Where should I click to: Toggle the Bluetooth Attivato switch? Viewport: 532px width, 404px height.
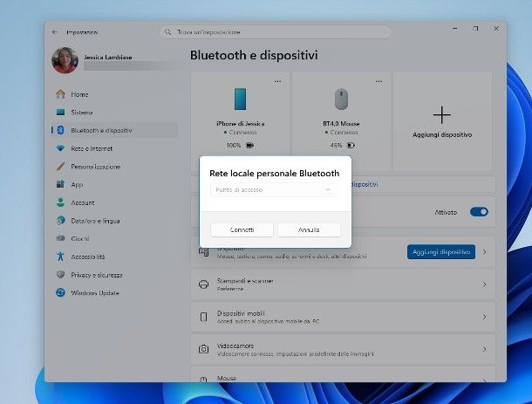point(479,212)
